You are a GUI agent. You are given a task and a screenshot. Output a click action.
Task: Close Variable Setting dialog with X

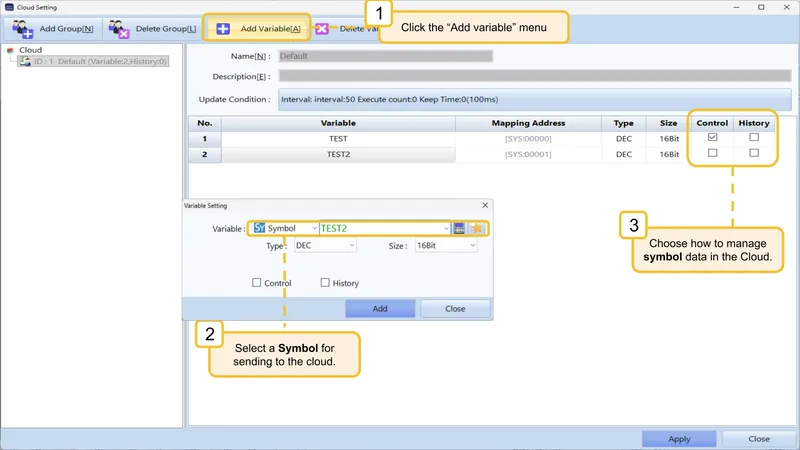[x=485, y=205]
